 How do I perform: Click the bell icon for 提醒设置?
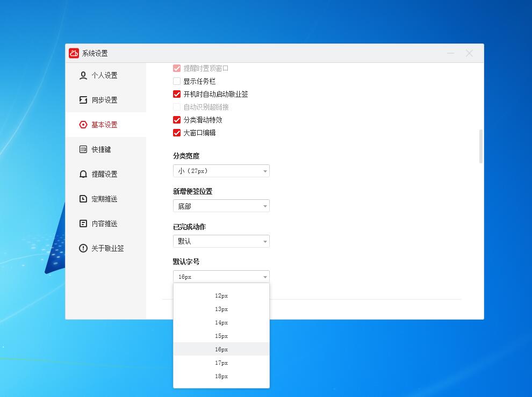[83, 174]
